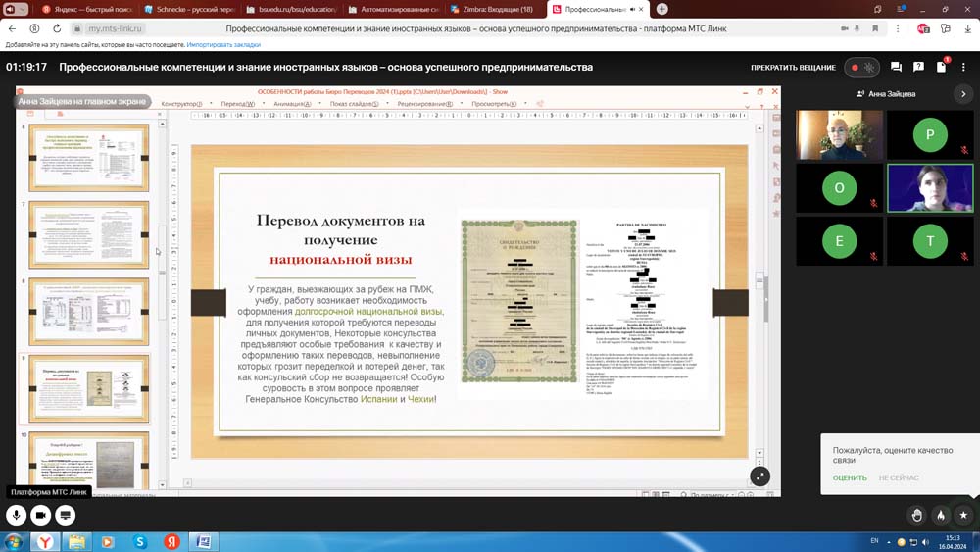Expand participants panel with the chevron arrow
The image size is (980, 552).
pyautogui.click(x=963, y=94)
